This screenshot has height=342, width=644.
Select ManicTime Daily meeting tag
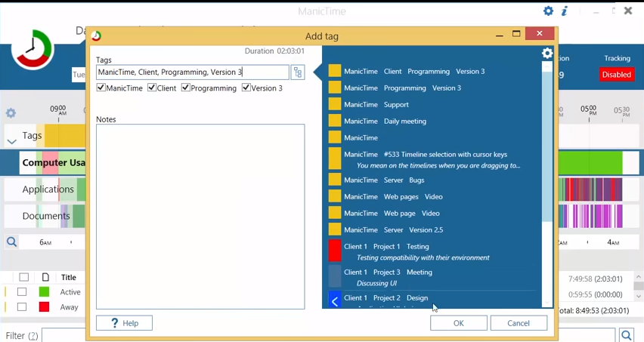pos(385,121)
